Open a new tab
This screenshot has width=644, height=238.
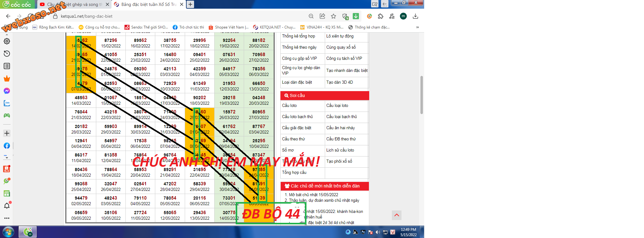pos(190,4)
